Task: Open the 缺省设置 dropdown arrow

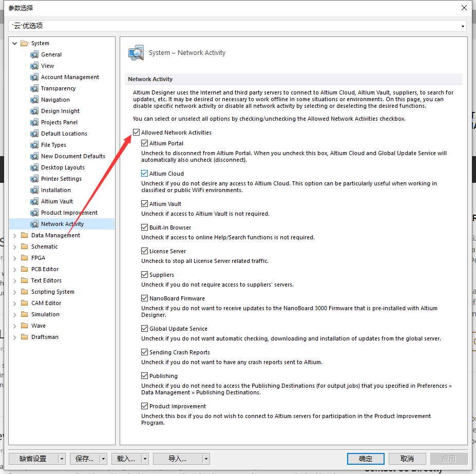Action: click(62, 459)
